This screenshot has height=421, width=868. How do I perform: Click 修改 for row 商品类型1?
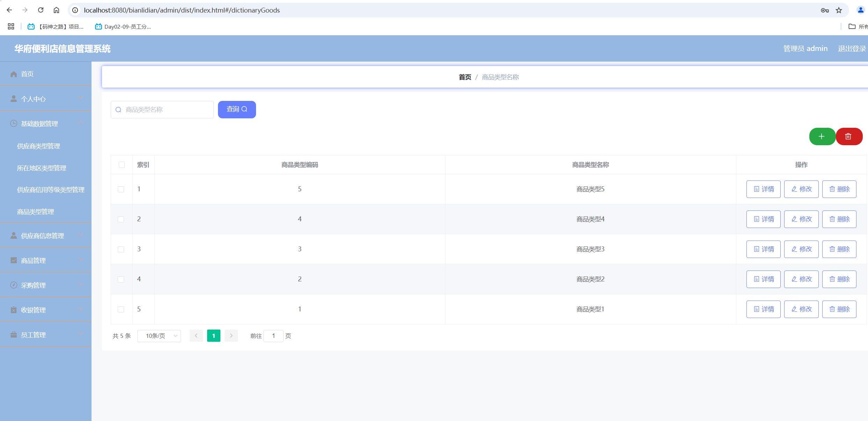tap(801, 309)
